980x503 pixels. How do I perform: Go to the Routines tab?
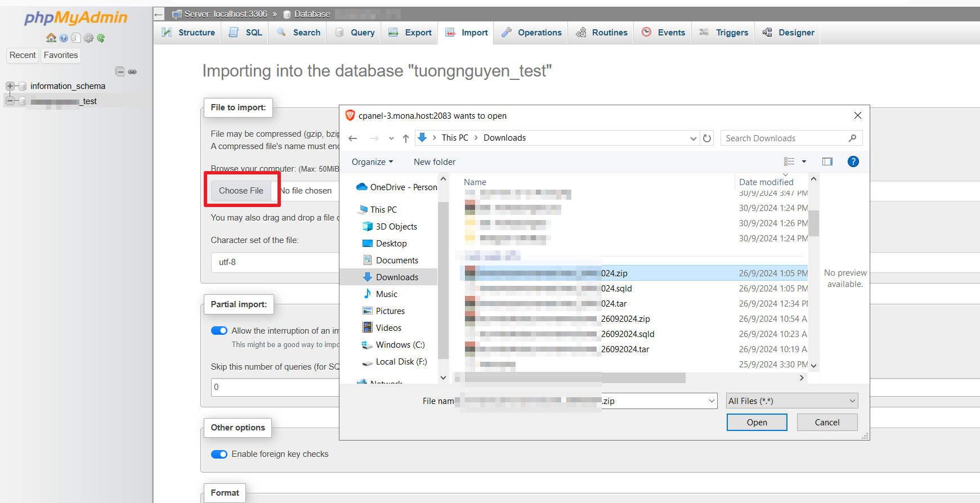click(x=601, y=33)
